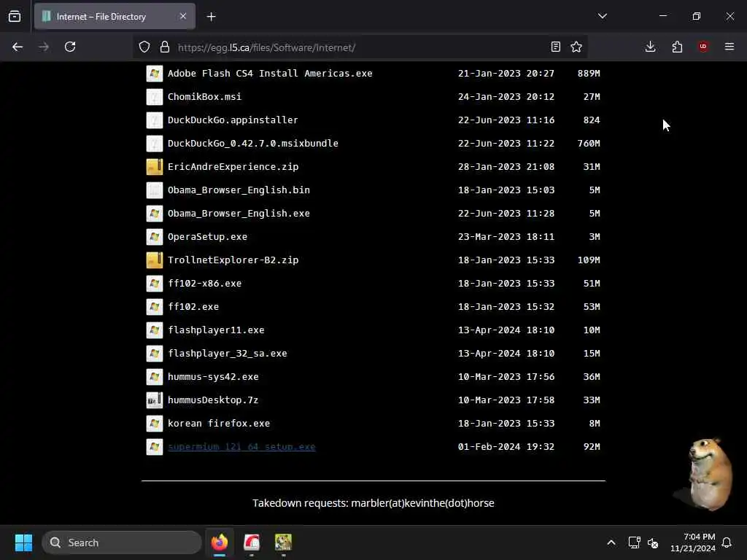Download flashplayer11.exe
The width and height of the screenshot is (747, 560).
(216, 330)
